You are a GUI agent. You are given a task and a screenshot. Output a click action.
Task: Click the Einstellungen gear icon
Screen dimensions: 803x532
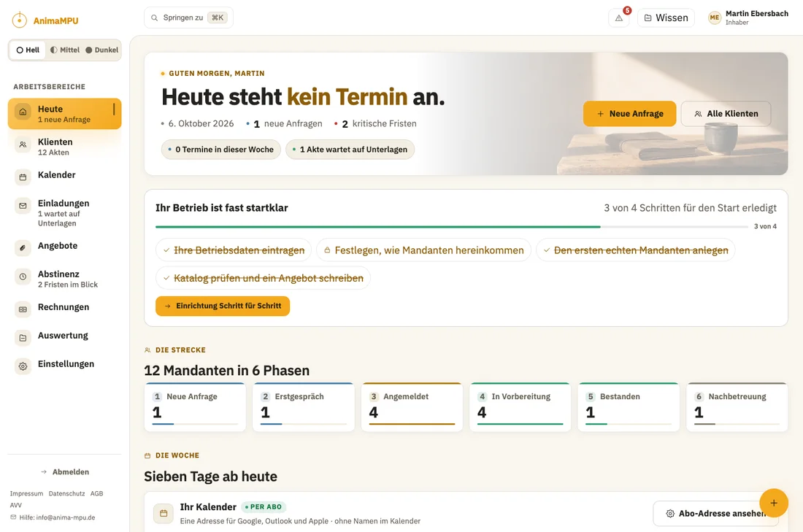(x=23, y=366)
